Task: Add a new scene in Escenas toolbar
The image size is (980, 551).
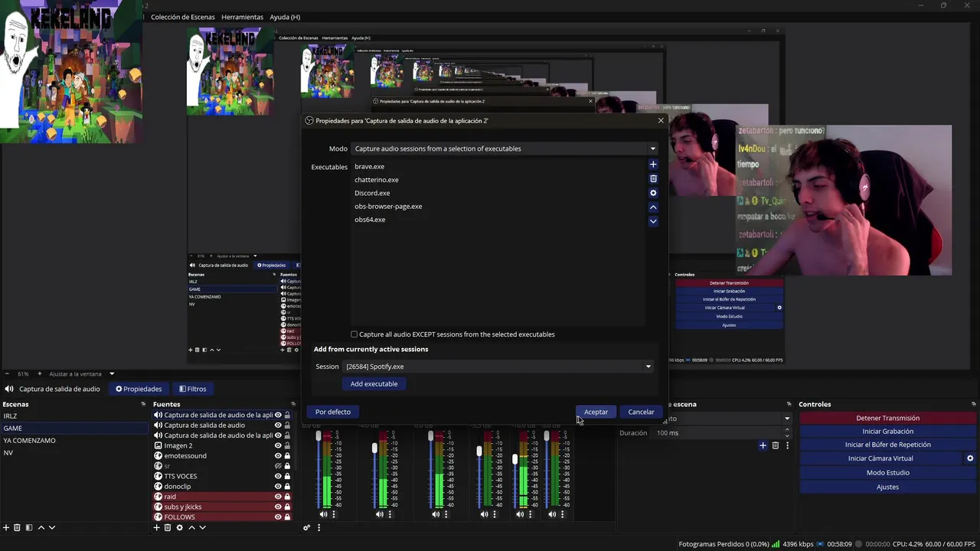Action: coord(6,527)
